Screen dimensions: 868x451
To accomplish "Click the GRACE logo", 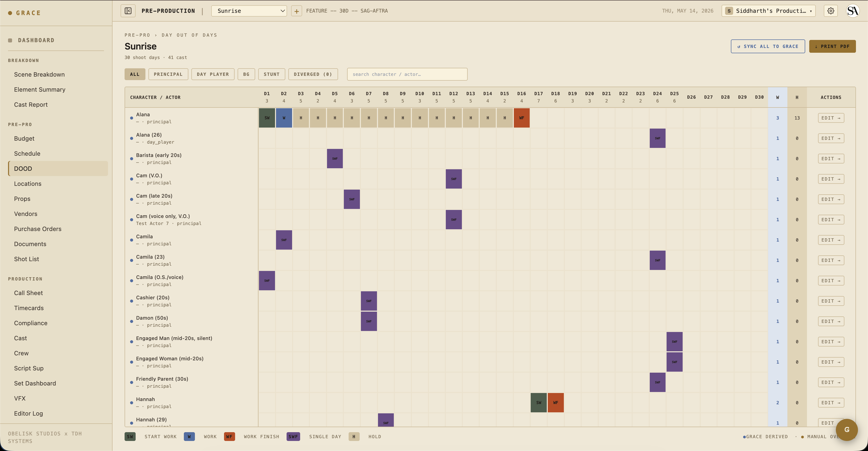I will tap(24, 13).
